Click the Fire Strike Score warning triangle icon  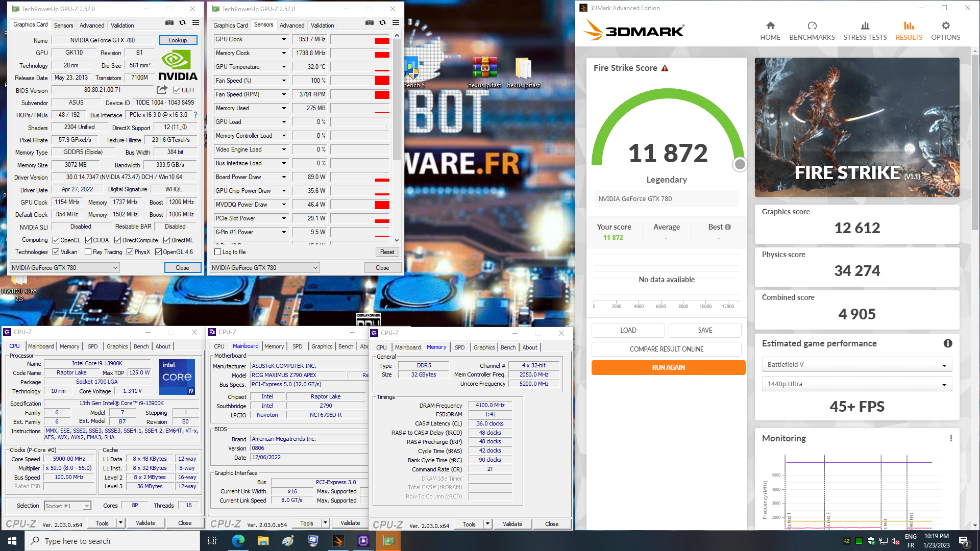(x=665, y=68)
